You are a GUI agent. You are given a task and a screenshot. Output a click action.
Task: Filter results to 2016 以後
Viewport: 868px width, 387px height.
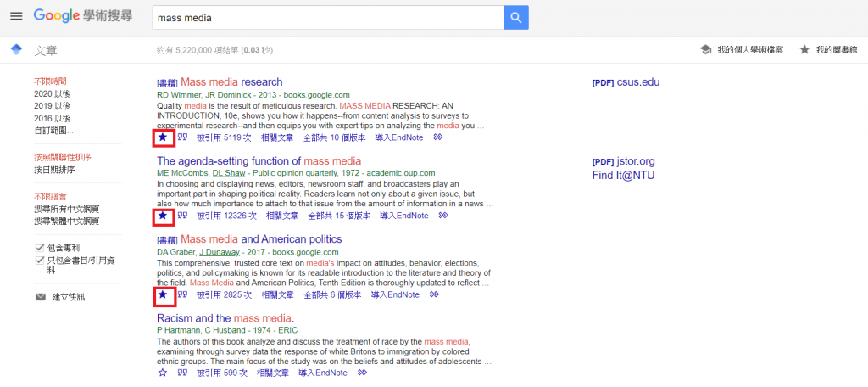pos(52,119)
